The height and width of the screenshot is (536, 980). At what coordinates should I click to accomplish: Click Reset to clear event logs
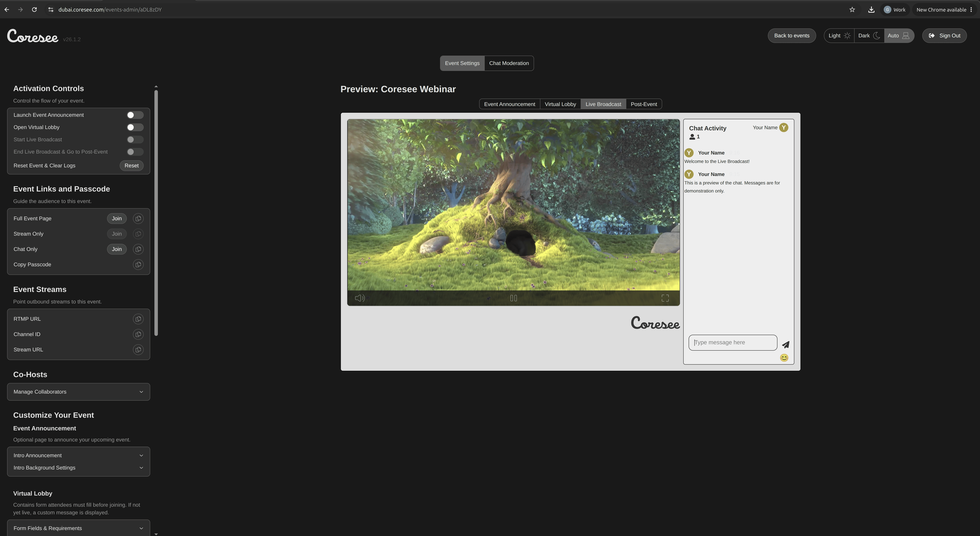[132, 166]
